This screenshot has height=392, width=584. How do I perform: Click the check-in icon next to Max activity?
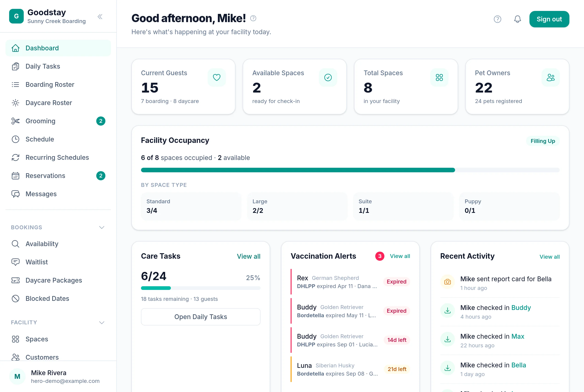point(447,339)
